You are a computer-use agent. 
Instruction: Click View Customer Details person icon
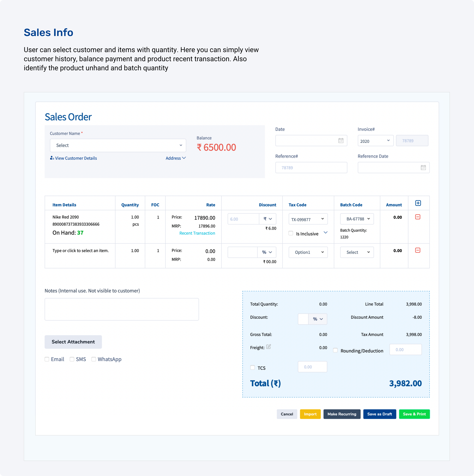point(52,158)
